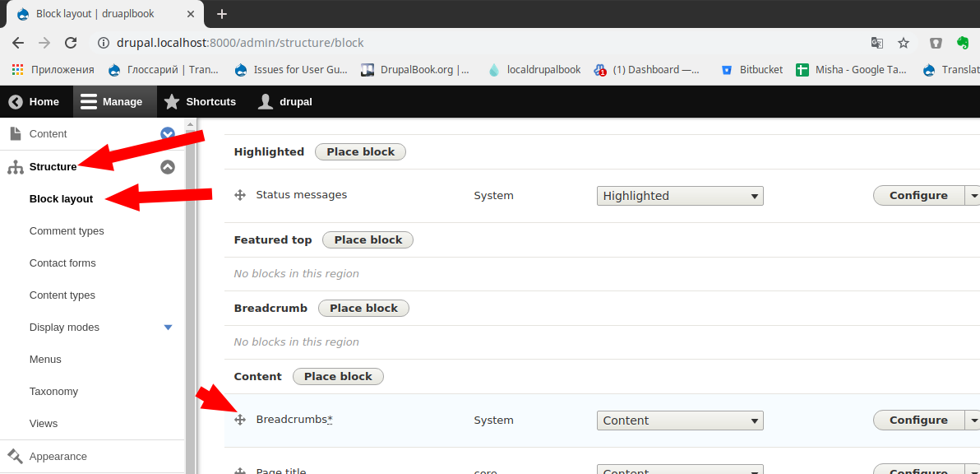Open region dropdown for Breadcrumbs
Viewport: 980px width, 474px height.
[680, 421]
